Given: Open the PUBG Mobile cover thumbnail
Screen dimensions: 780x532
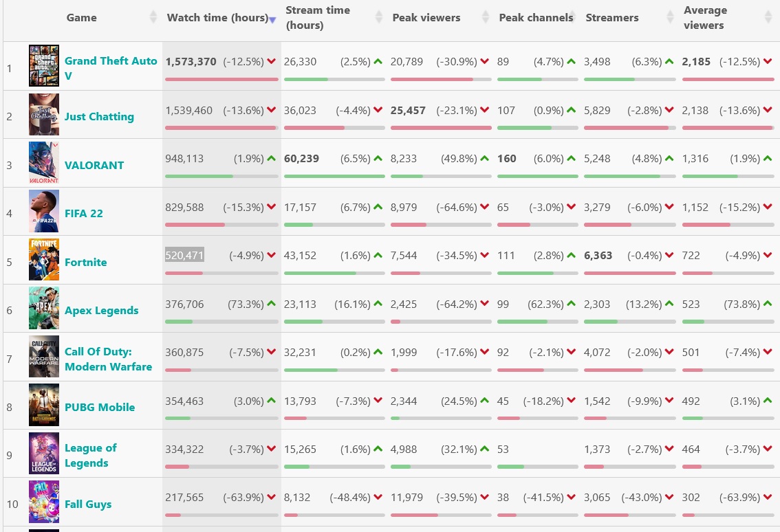Looking at the screenshot, I should pyautogui.click(x=44, y=405).
